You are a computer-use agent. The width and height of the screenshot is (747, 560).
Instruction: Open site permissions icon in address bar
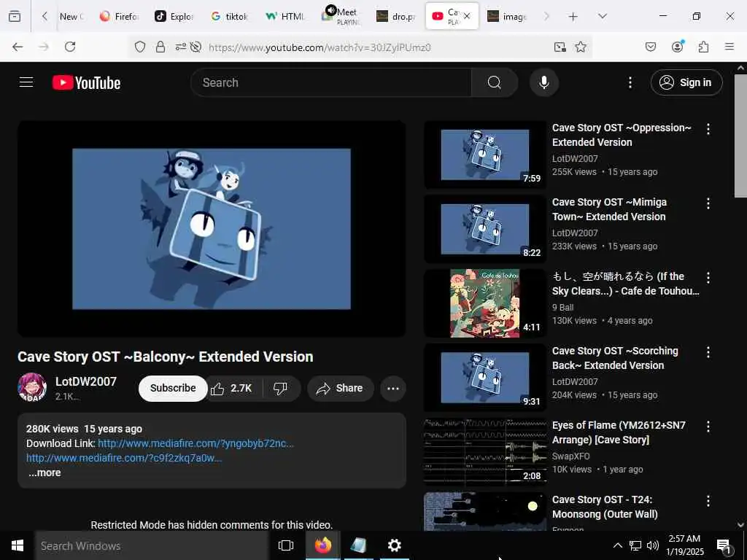pos(181,47)
